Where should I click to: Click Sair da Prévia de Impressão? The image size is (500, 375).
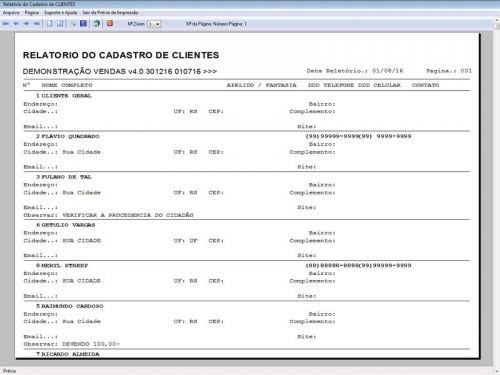[x=110, y=13]
